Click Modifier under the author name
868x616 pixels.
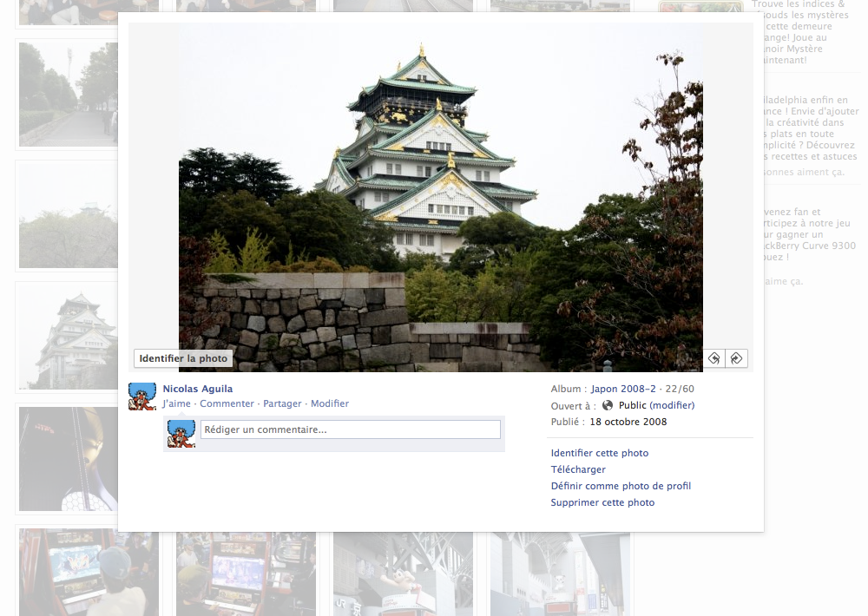(330, 403)
